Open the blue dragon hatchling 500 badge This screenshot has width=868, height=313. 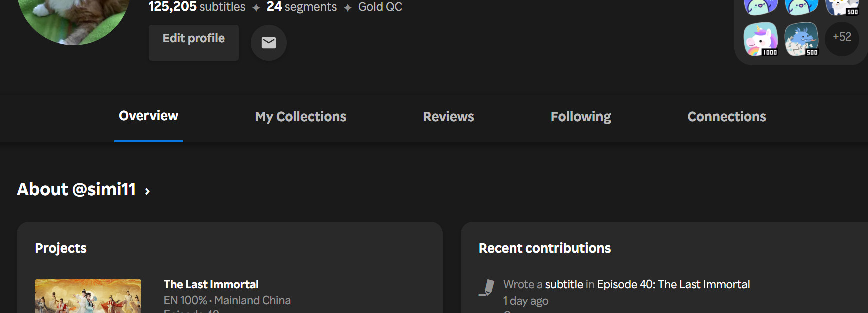(801, 39)
